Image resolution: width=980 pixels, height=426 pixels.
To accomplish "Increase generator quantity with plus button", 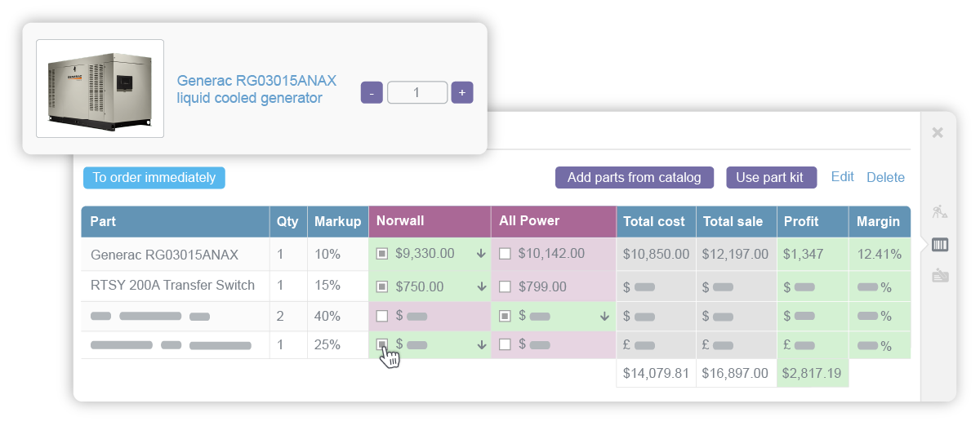I will (x=462, y=93).
